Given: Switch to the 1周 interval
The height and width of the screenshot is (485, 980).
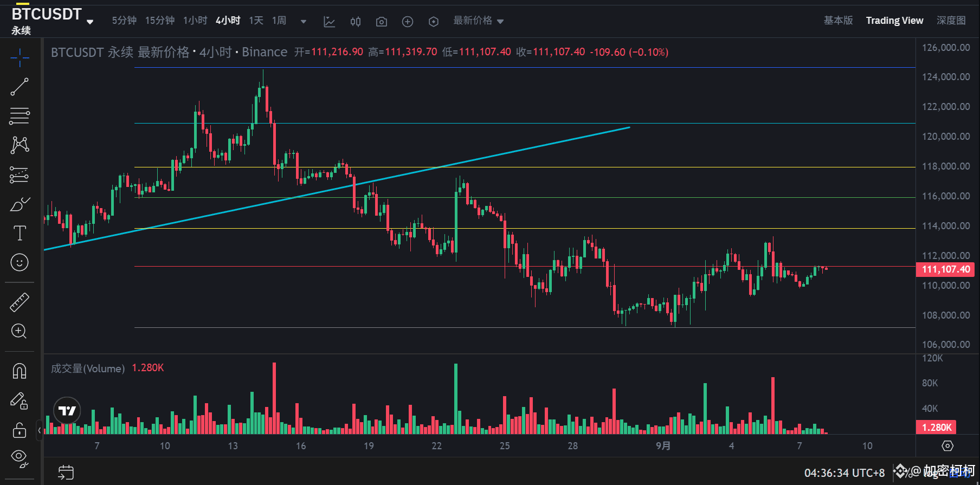Looking at the screenshot, I should [x=279, y=21].
